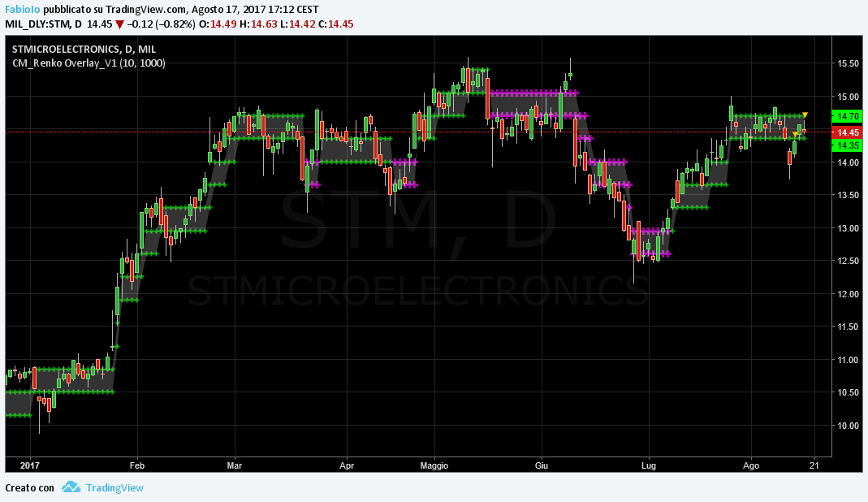This screenshot has height=502, width=868.
Task: Click the '21' time axis label
Action: click(814, 465)
